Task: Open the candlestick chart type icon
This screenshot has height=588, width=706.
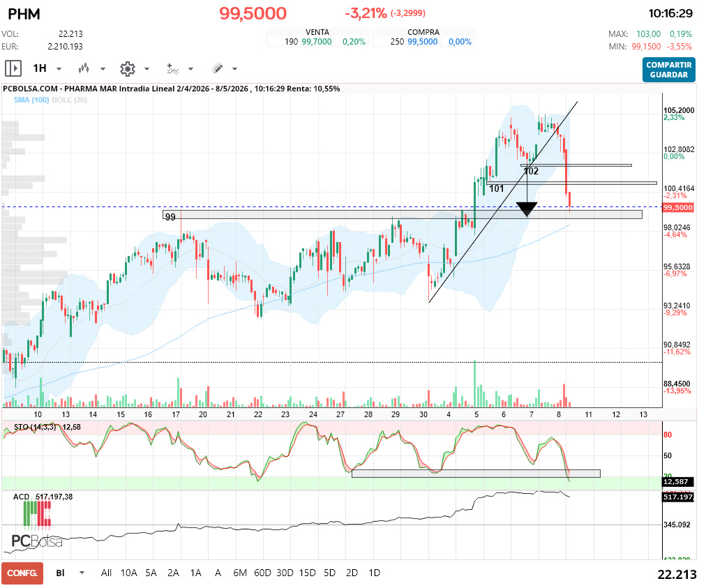Action: 83,68
